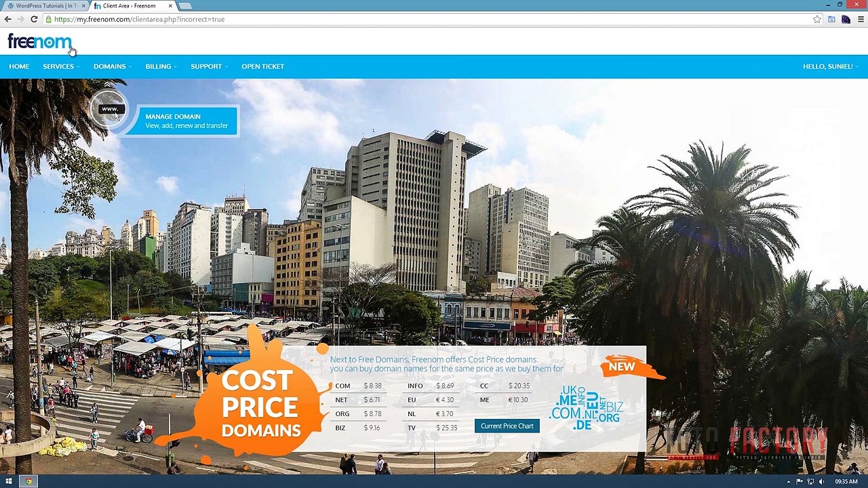
Task: Click the speedometer extension icon in toolbar
Action: [x=846, y=19]
